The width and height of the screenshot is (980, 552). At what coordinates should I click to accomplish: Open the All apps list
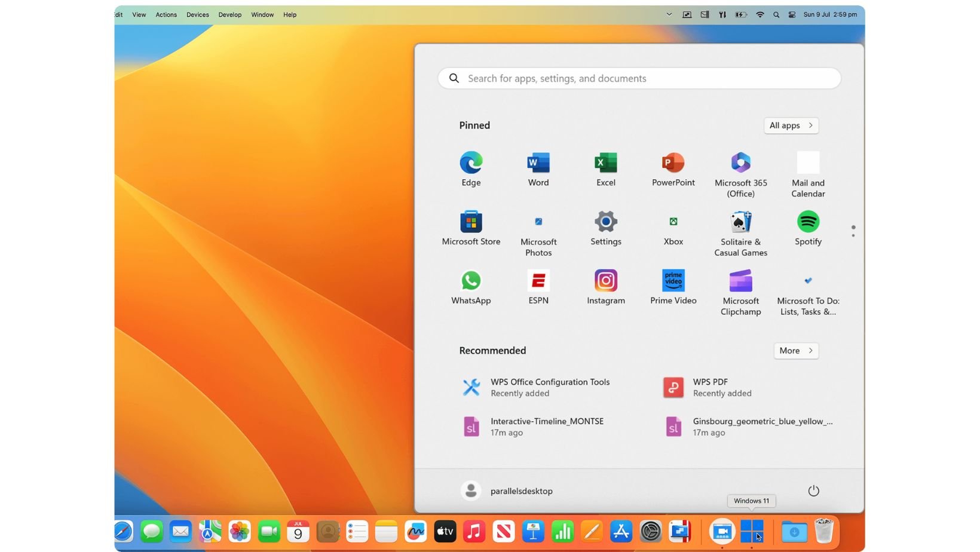[791, 125]
